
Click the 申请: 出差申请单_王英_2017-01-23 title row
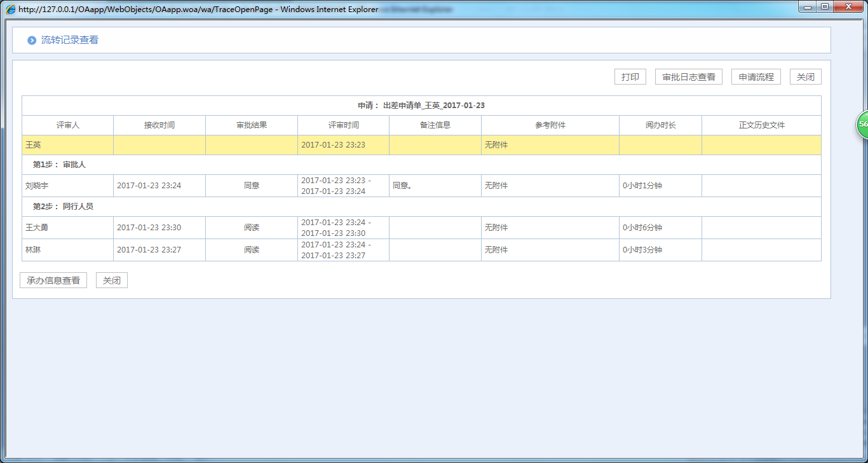click(x=421, y=106)
